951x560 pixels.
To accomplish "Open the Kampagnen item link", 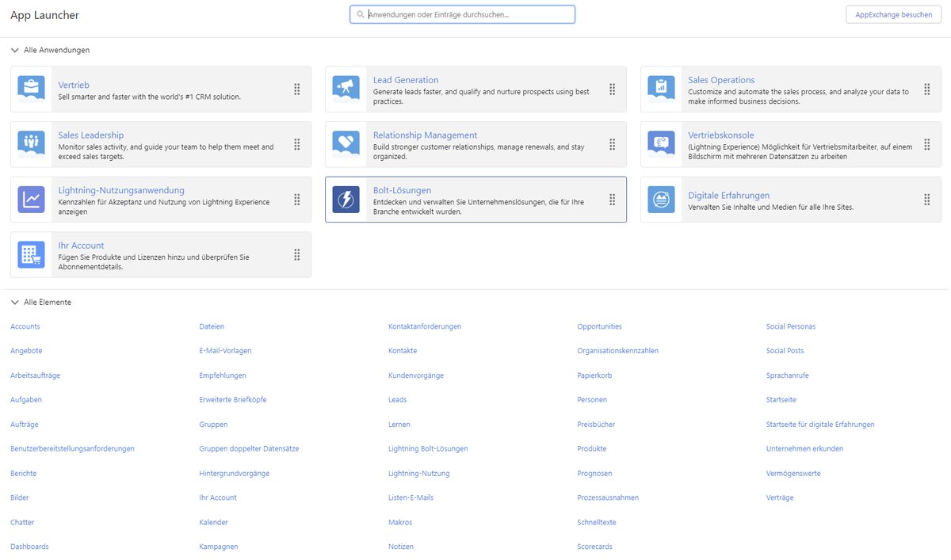I will pos(218,547).
